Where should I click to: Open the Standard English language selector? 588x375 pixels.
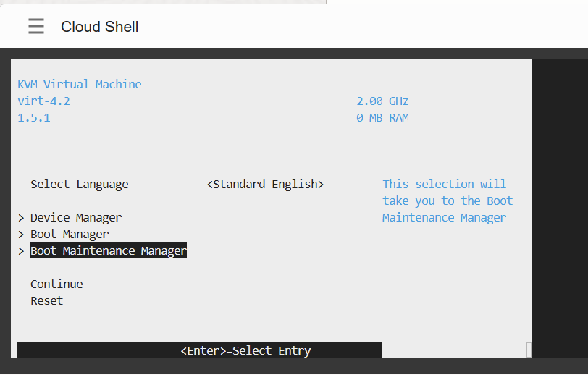click(x=265, y=185)
